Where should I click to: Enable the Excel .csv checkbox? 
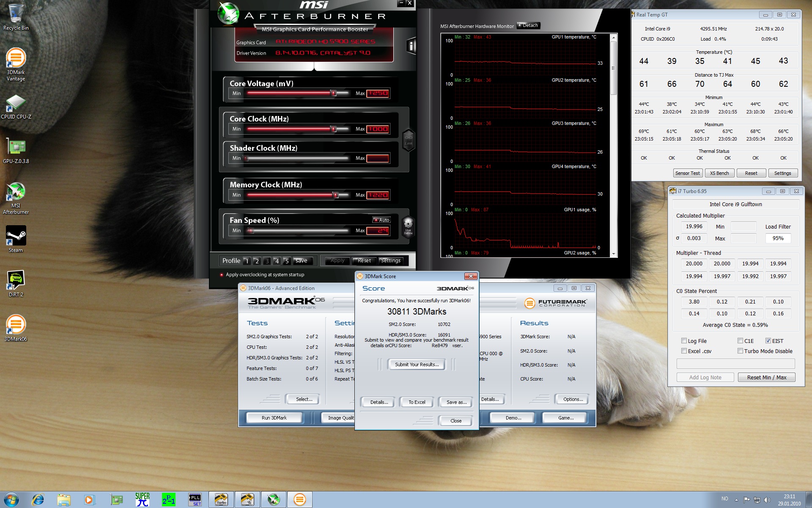point(684,351)
